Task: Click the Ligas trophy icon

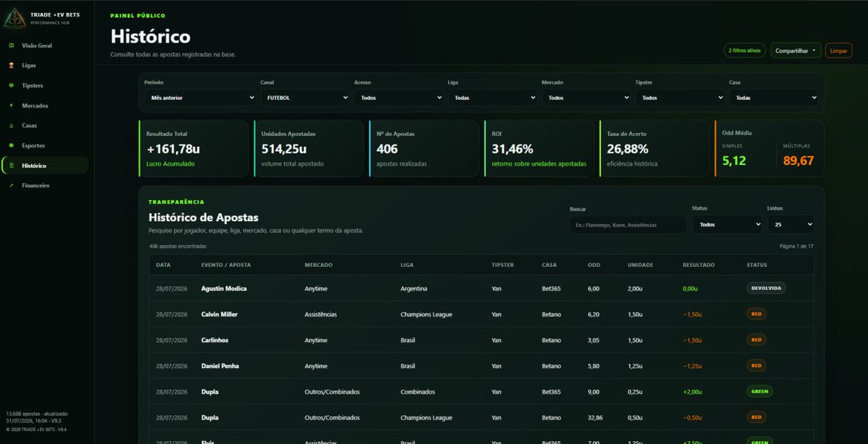Action: [x=11, y=65]
